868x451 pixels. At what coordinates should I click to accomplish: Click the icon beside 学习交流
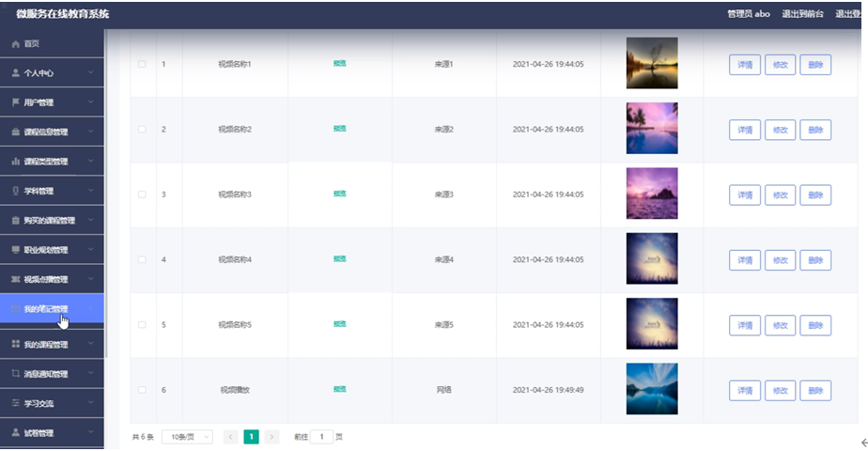coord(15,403)
